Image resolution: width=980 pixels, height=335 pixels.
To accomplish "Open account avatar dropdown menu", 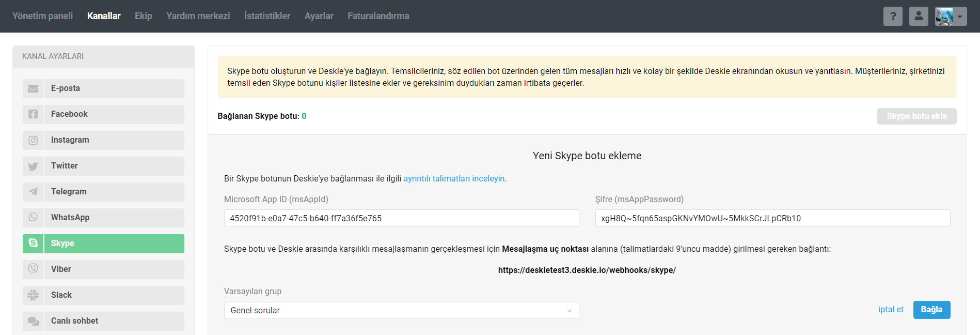I will (951, 16).
